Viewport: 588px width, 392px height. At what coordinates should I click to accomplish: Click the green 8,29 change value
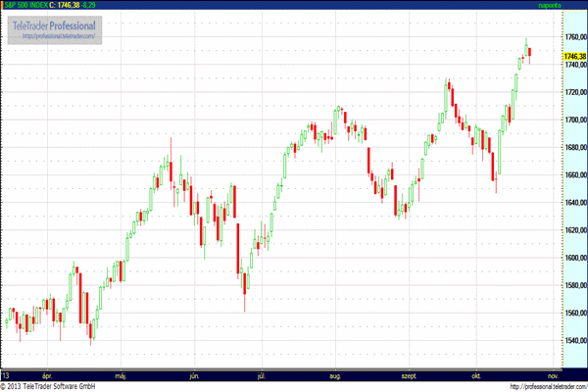click(117, 5)
